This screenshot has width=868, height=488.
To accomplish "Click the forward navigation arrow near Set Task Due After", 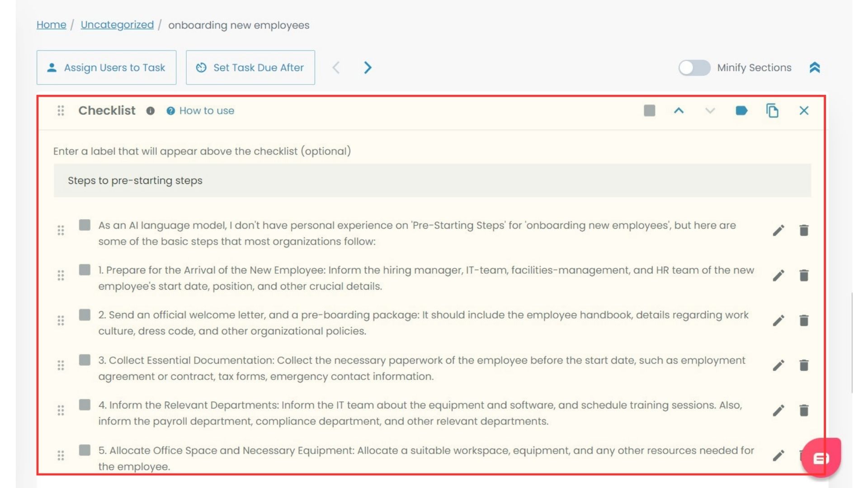I will (368, 67).
